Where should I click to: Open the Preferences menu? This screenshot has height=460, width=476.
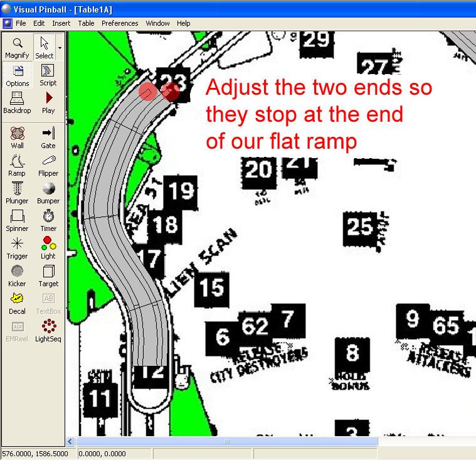[x=120, y=23]
